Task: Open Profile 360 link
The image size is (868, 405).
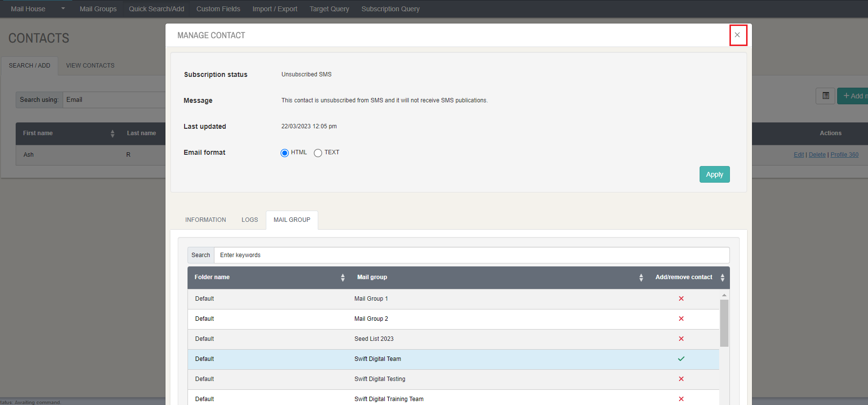Action: (845, 155)
